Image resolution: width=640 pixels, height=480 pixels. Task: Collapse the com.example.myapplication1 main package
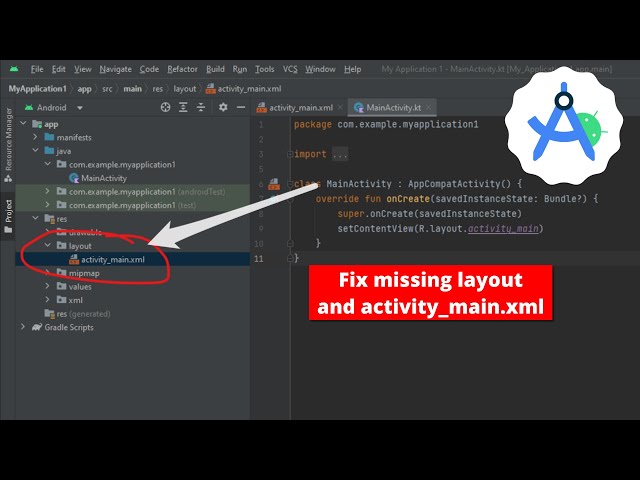point(48,164)
